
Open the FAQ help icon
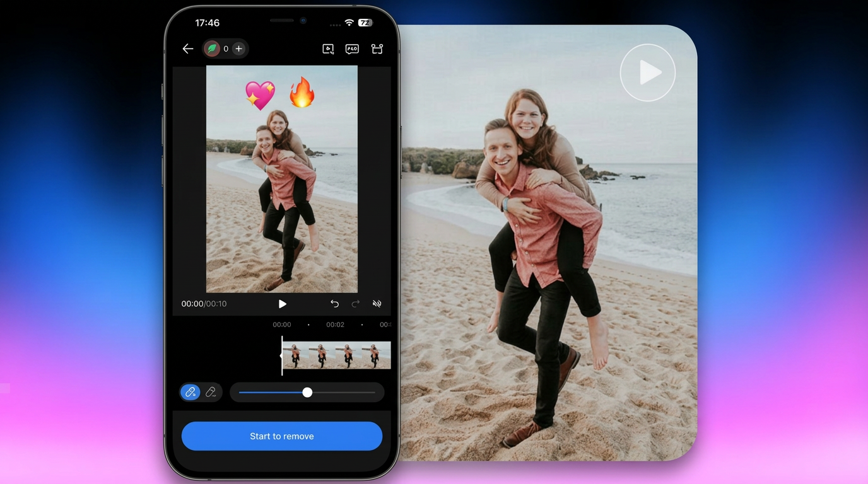(x=352, y=49)
